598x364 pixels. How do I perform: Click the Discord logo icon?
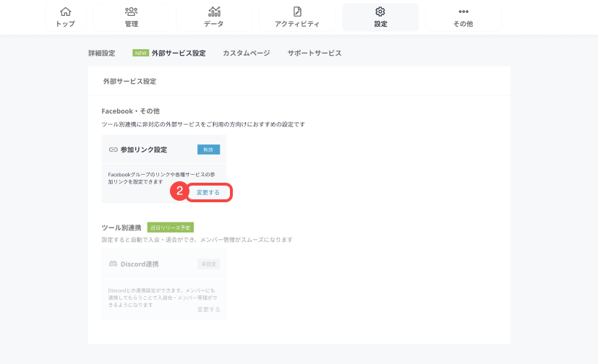tap(113, 264)
